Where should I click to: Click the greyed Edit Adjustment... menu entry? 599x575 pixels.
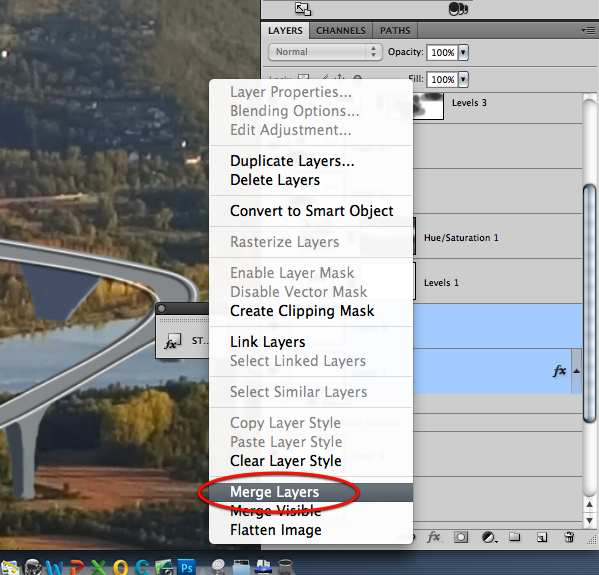click(x=311, y=130)
